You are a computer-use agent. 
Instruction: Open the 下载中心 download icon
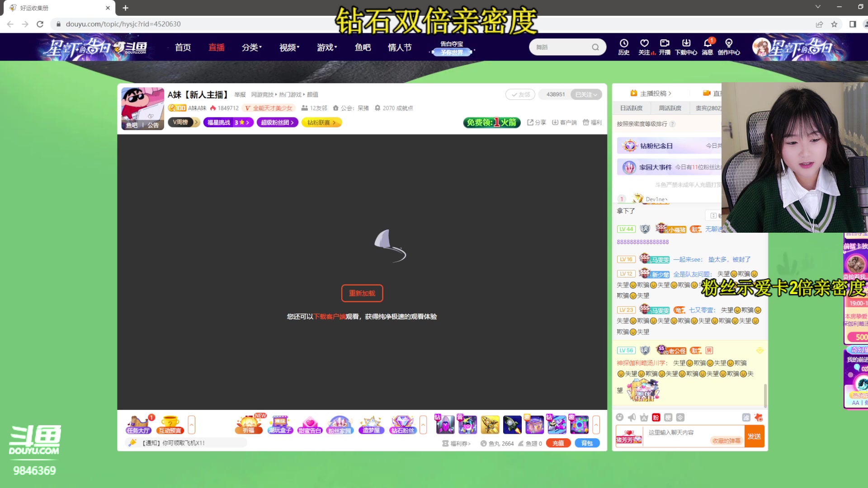pyautogui.click(x=686, y=47)
